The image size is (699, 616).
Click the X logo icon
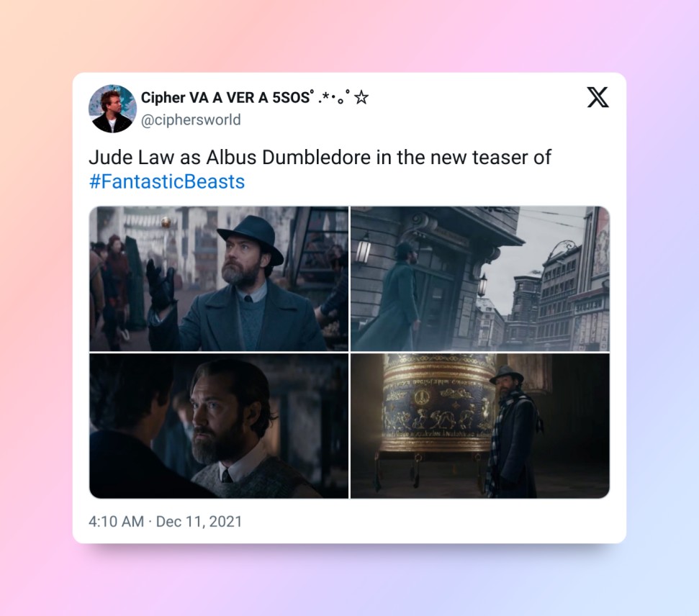(x=597, y=97)
